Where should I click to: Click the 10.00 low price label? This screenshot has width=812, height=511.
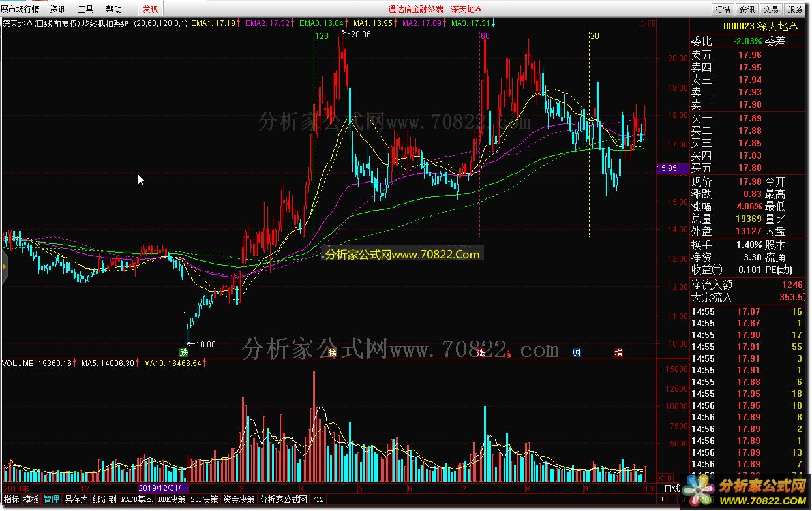[205, 345]
